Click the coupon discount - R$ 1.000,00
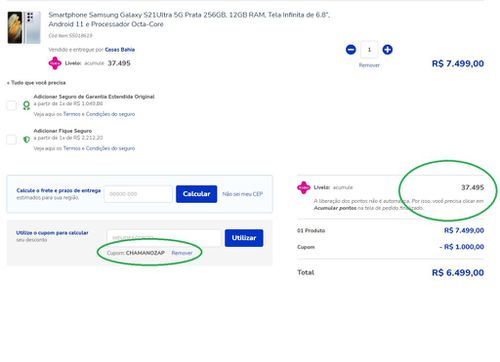Screen dimensions: 500x362 click(x=462, y=247)
